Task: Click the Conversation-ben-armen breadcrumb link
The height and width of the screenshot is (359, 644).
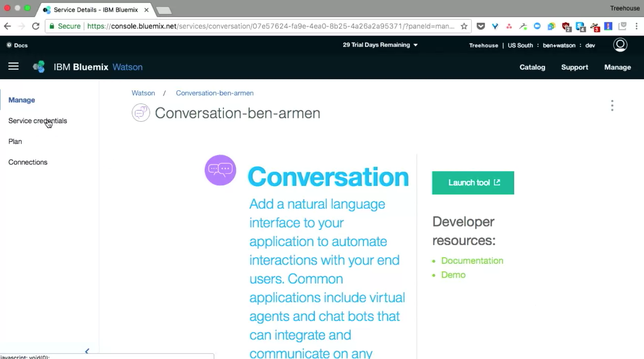Action: [215, 93]
